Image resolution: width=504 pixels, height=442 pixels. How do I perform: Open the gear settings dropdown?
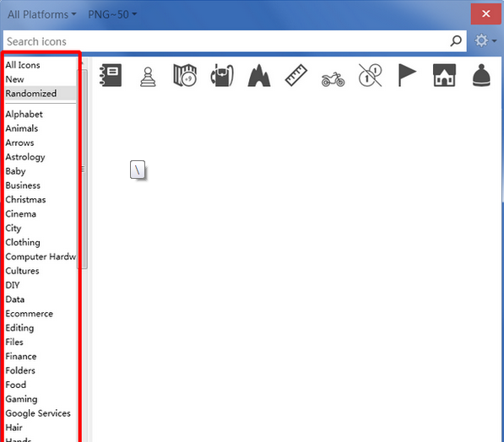point(485,40)
